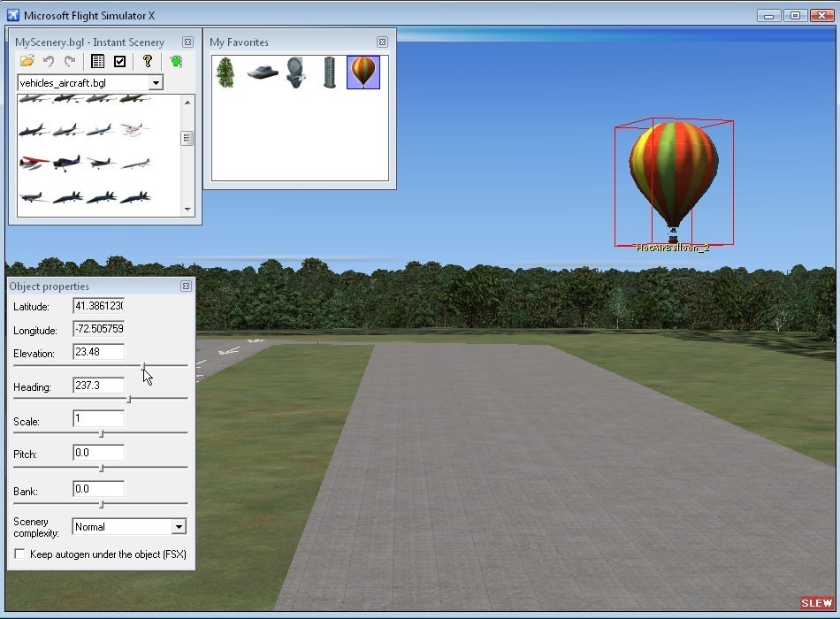
Task: Enable Keep autogen under the object checkbox
Action: [x=19, y=554]
